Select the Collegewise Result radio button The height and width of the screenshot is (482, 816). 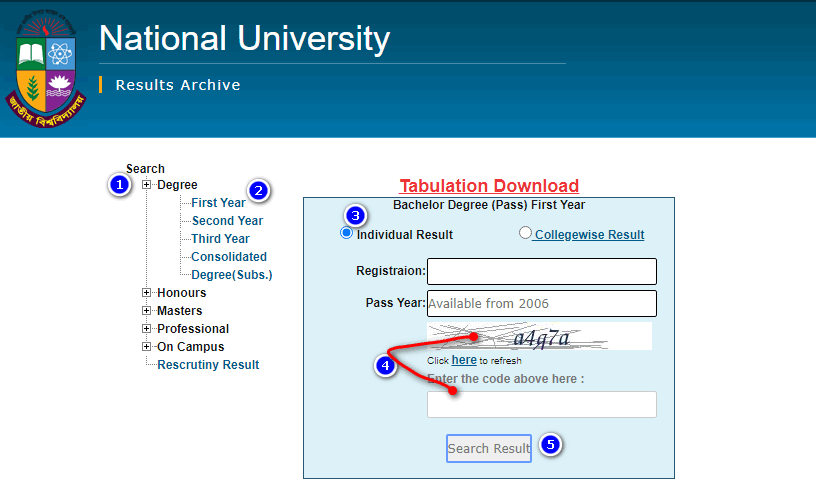(525, 233)
